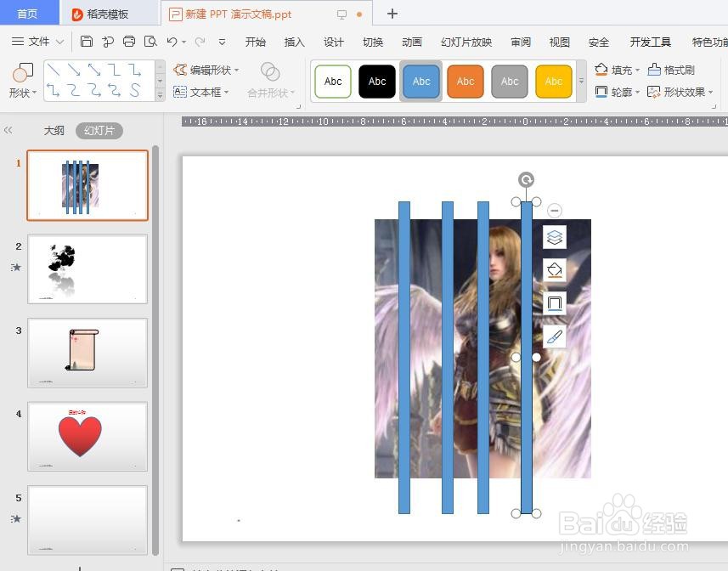Open new tab with plus icon

392,14
